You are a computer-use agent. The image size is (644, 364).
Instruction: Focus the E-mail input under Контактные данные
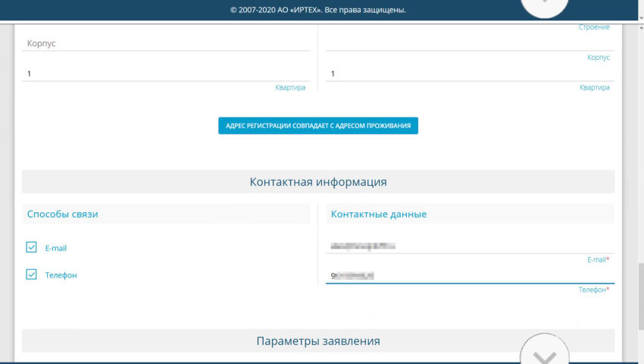[x=470, y=246]
